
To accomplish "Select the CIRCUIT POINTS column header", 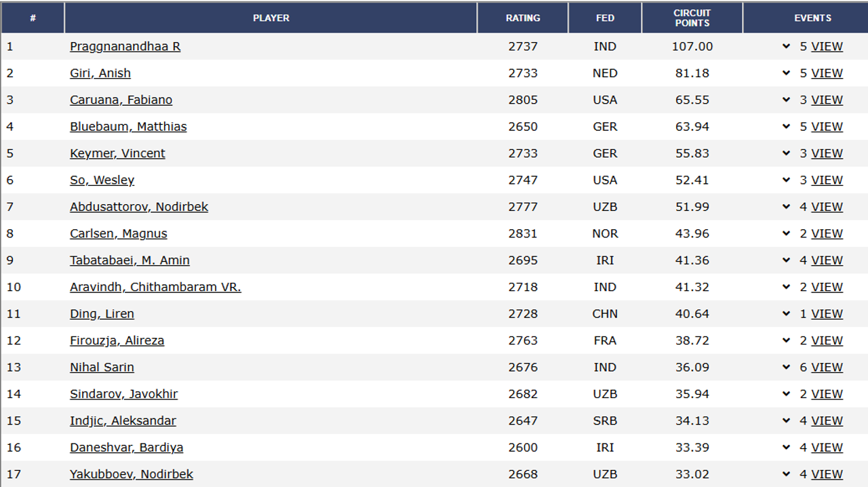I will 692,18.
